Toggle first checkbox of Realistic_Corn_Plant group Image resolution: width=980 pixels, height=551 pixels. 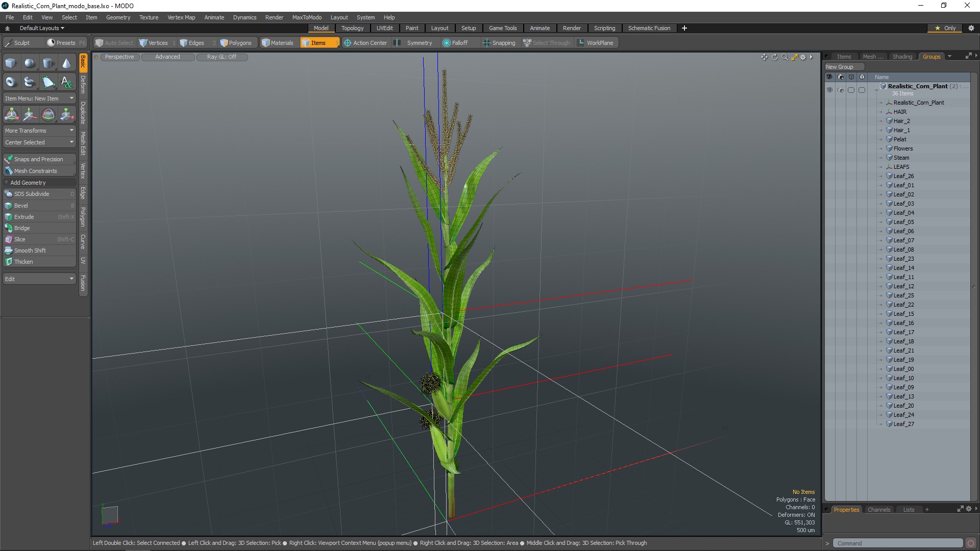pyautogui.click(x=851, y=90)
